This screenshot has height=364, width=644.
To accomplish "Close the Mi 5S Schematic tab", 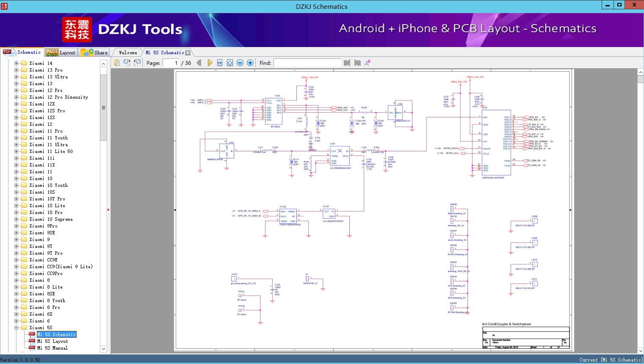I will (x=188, y=53).
